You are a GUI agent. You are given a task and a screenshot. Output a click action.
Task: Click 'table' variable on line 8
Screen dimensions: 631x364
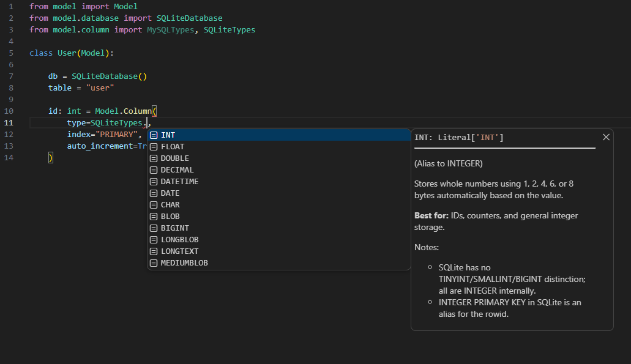(60, 88)
